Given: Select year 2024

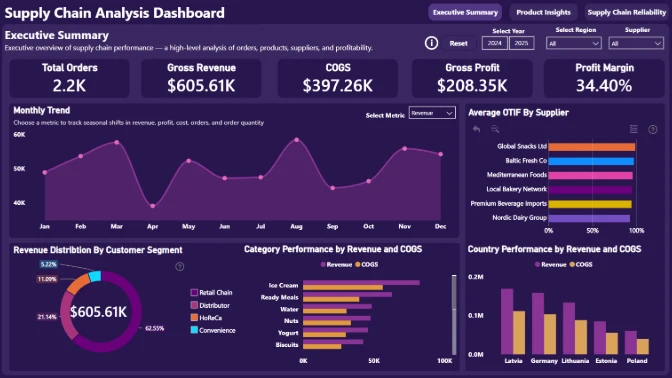Looking at the screenshot, I should [x=495, y=43].
